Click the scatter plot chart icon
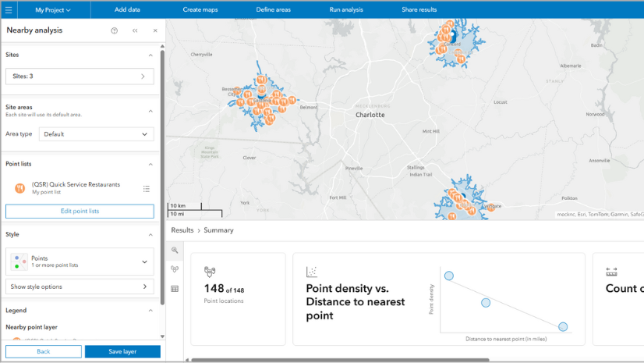 point(312,272)
